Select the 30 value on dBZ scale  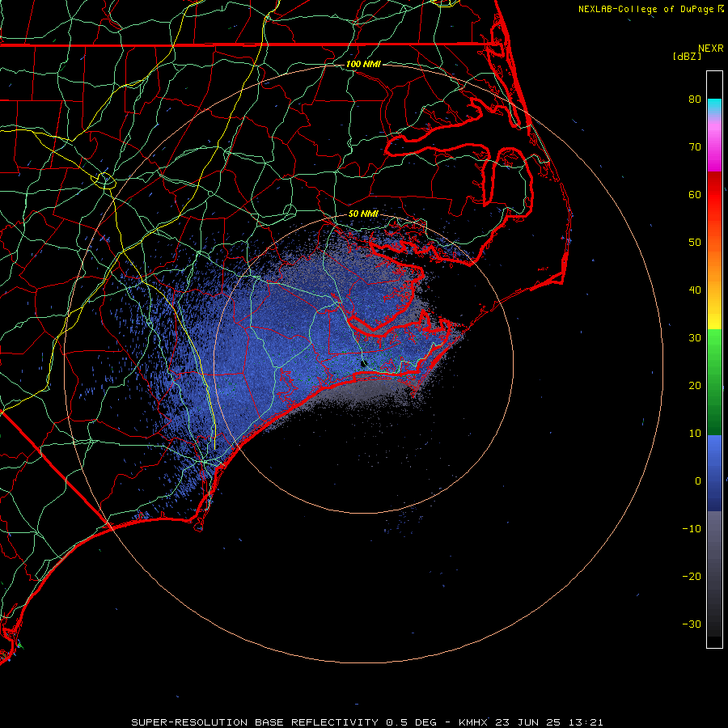pyautogui.click(x=695, y=337)
